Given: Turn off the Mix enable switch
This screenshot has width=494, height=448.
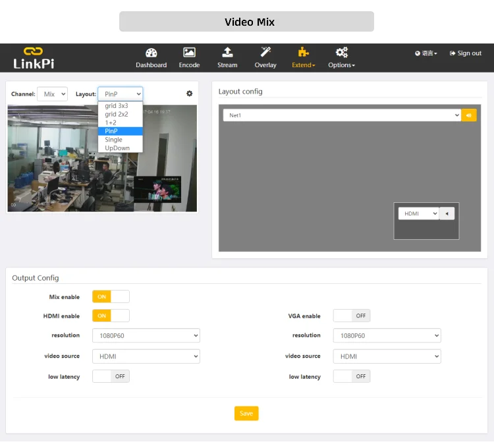Looking at the screenshot, I should coord(111,297).
